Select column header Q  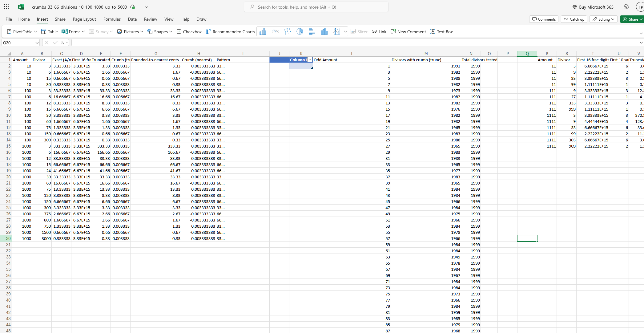tap(527, 54)
